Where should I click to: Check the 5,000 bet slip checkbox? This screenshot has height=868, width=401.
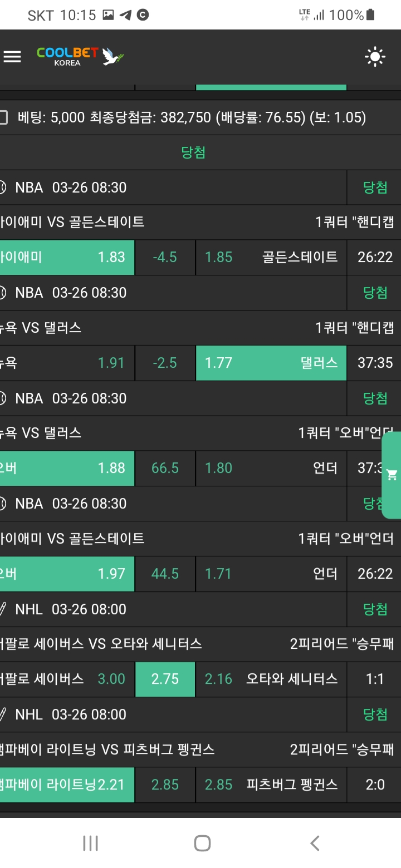(x=3, y=117)
